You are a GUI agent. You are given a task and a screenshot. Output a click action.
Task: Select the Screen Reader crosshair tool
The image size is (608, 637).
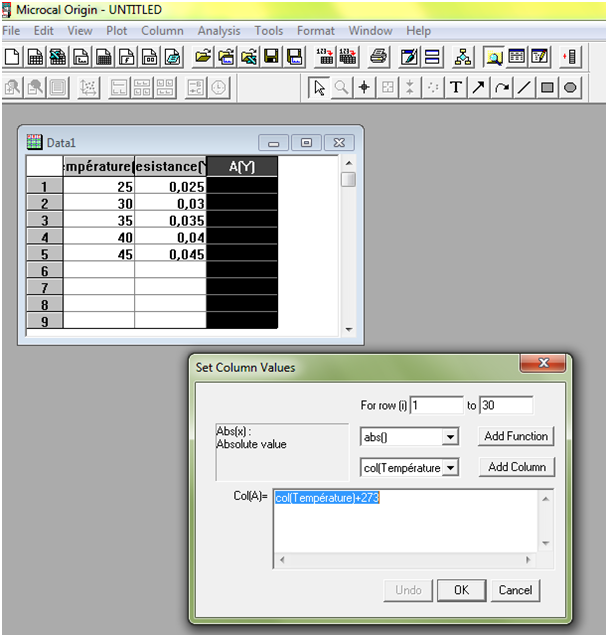tap(364, 88)
